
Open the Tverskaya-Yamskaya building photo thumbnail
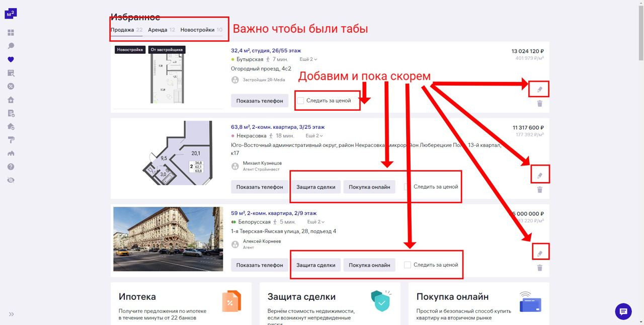(168, 239)
